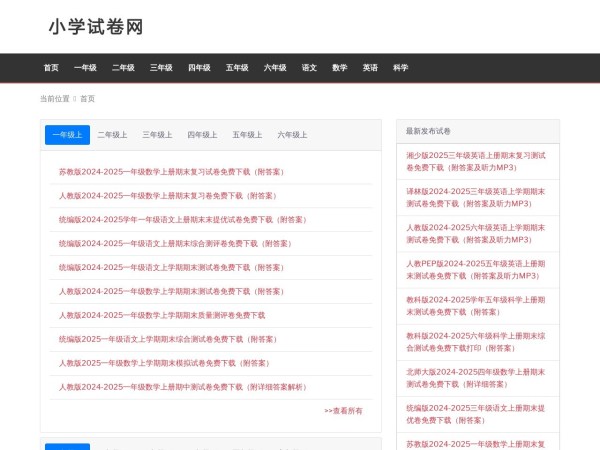Select the 一年级上 tab
The height and width of the screenshot is (450, 600).
(x=67, y=135)
